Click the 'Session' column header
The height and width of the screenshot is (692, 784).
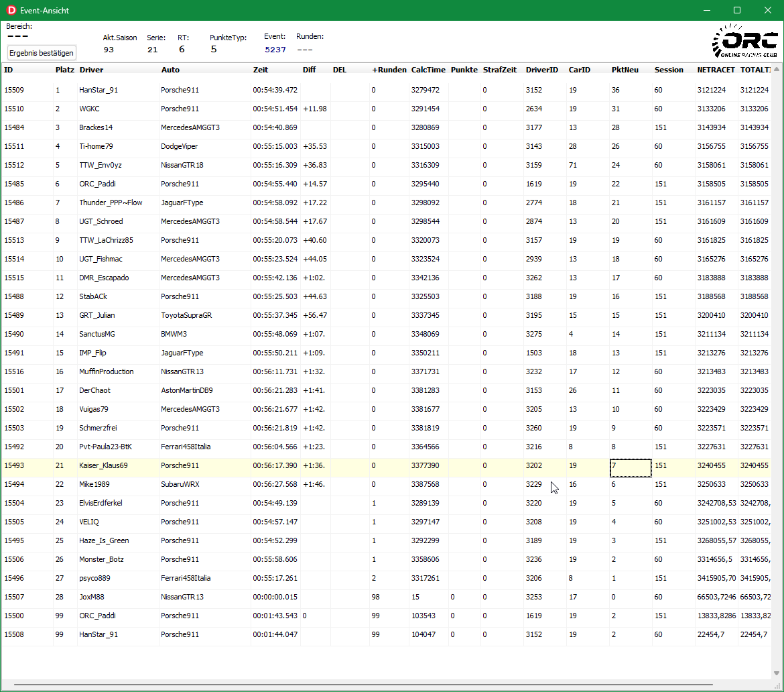[x=669, y=70]
